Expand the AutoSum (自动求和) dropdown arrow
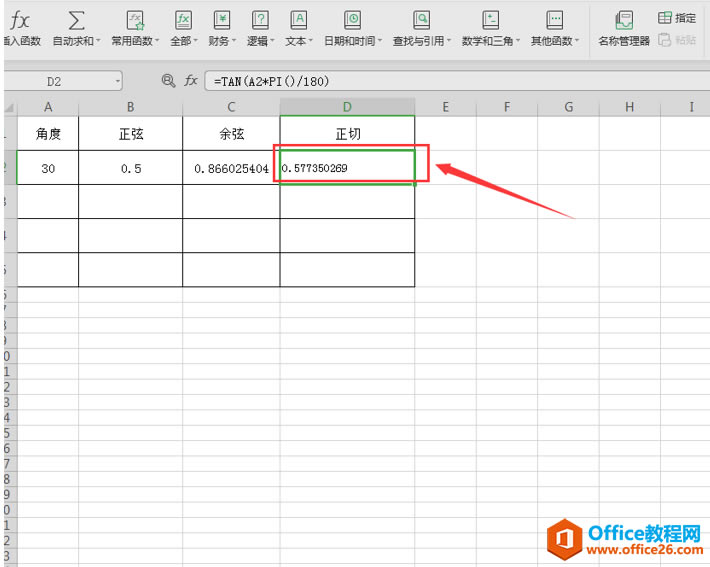This screenshot has height=567, width=710. coord(98,41)
